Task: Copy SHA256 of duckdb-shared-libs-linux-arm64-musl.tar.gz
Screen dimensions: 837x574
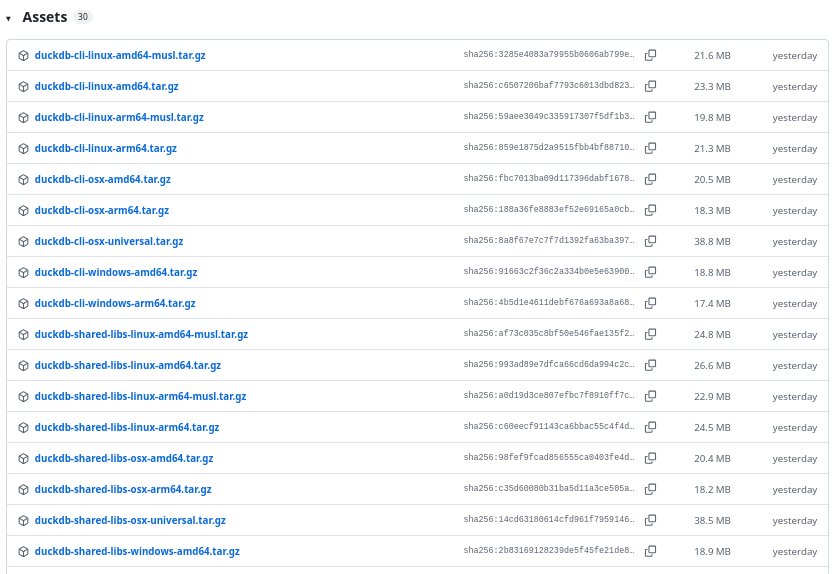Action: (650, 396)
